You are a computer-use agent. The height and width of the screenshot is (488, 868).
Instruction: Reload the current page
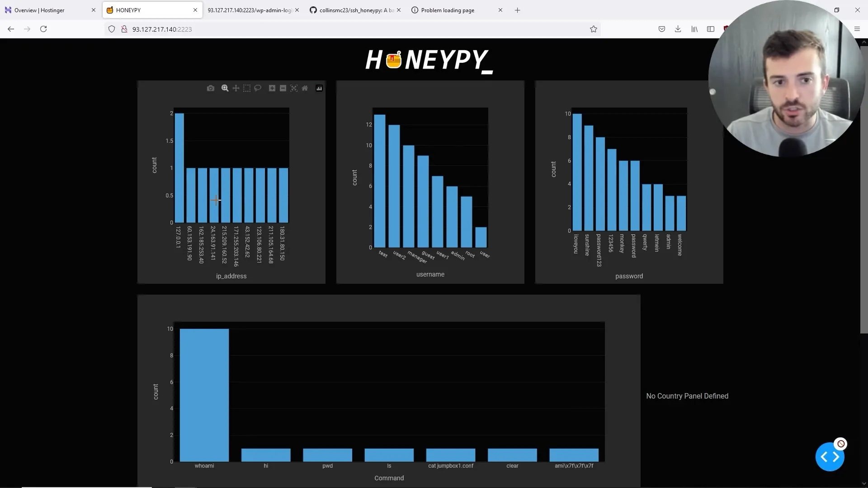click(43, 29)
